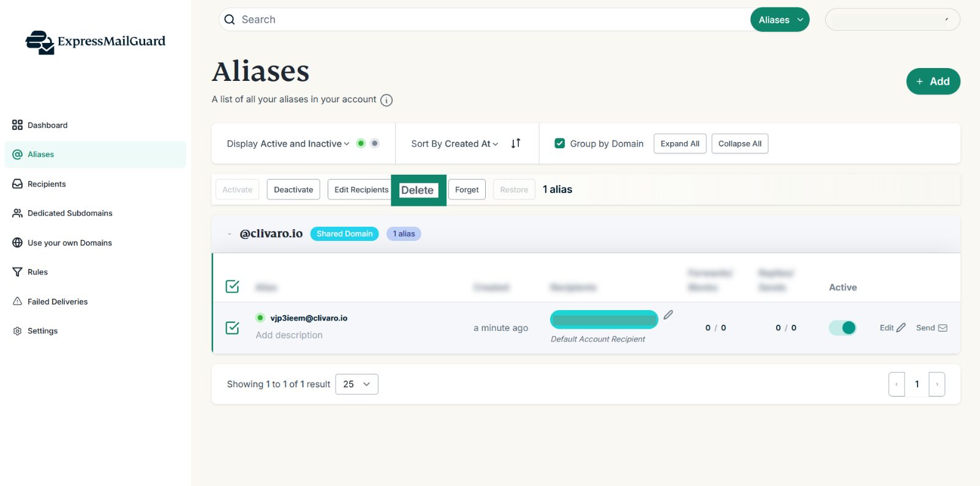Toggle the select-all checkbox in table header
The image size is (980, 486).
point(232,286)
